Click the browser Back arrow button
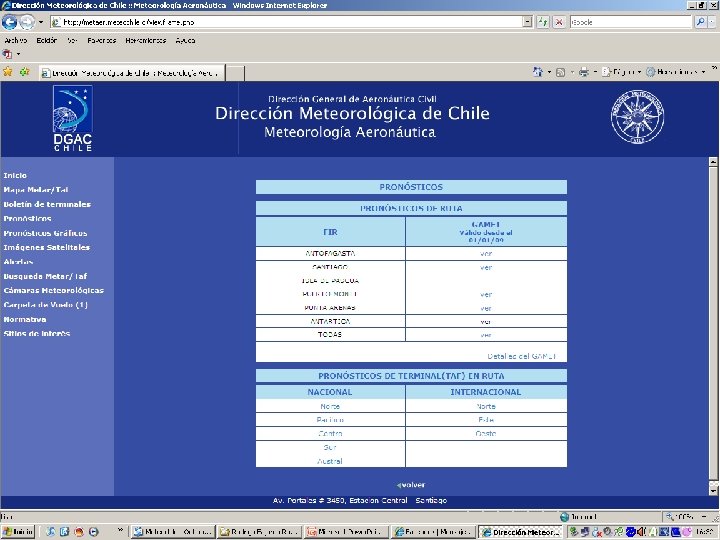The width and height of the screenshot is (720, 540). tap(10, 22)
